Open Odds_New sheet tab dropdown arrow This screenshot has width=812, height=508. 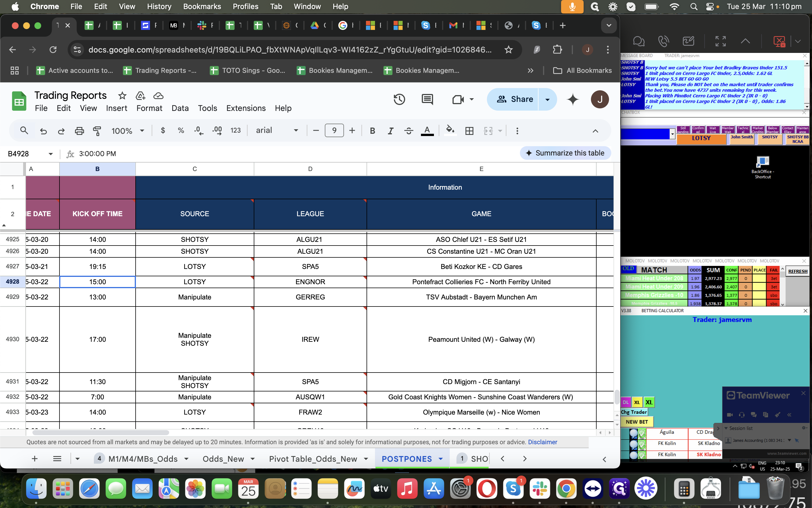253,459
